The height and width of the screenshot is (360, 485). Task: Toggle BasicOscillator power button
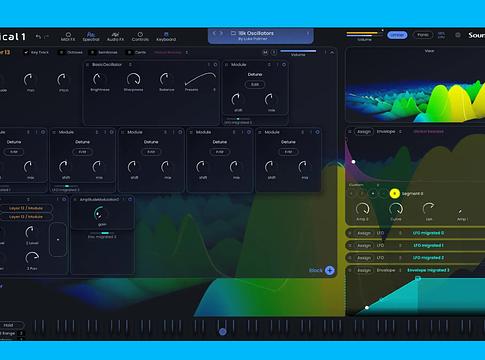(215, 65)
